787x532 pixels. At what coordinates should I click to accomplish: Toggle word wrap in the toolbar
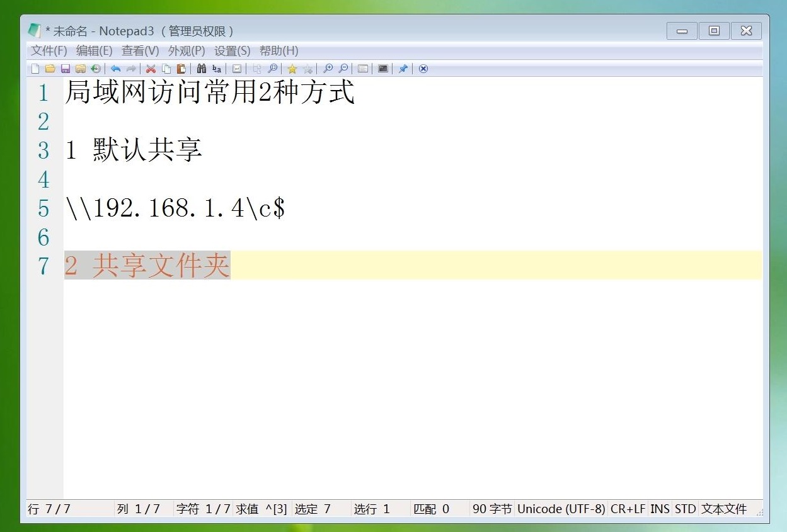click(x=236, y=69)
